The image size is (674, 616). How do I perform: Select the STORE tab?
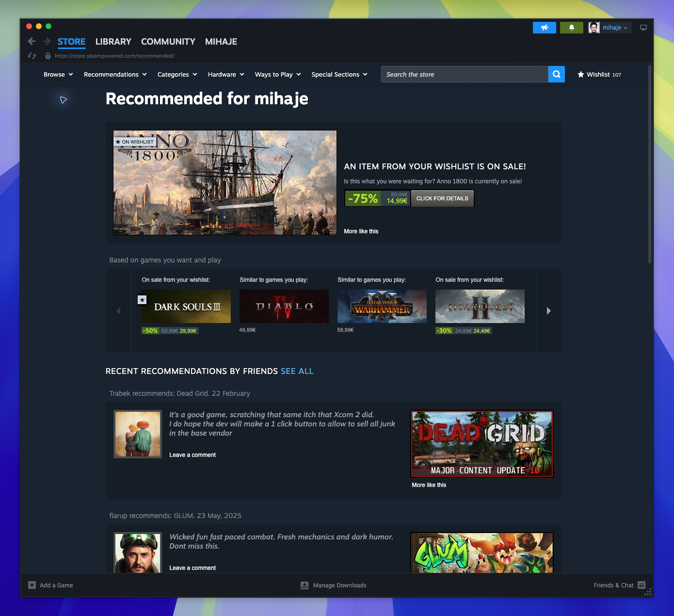pyautogui.click(x=72, y=42)
